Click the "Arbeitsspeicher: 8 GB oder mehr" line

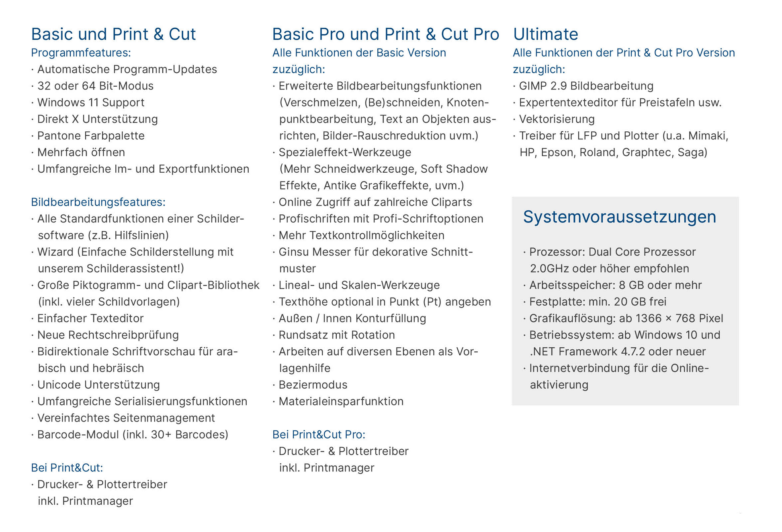[x=615, y=285]
